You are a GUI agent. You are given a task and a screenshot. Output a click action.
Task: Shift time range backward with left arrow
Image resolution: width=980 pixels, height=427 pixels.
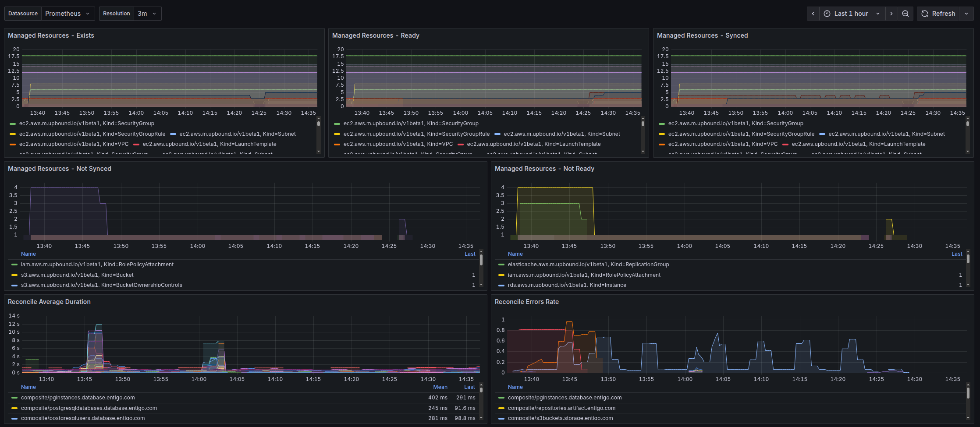(x=813, y=14)
